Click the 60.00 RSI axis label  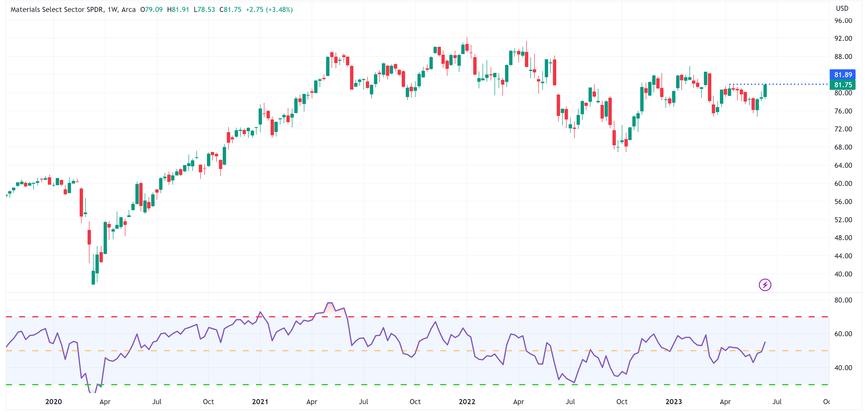[843, 334]
